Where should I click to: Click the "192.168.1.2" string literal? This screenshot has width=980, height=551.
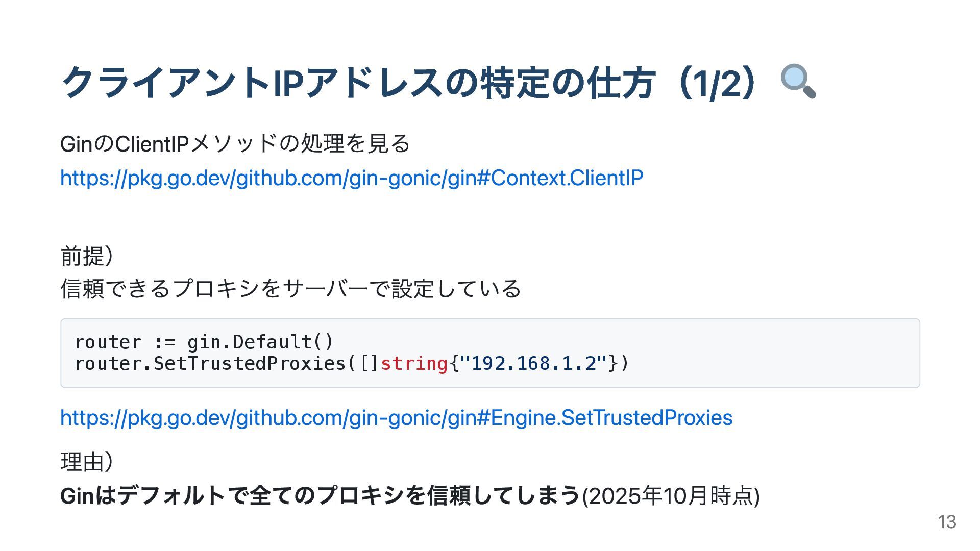[x=533, y=364]
